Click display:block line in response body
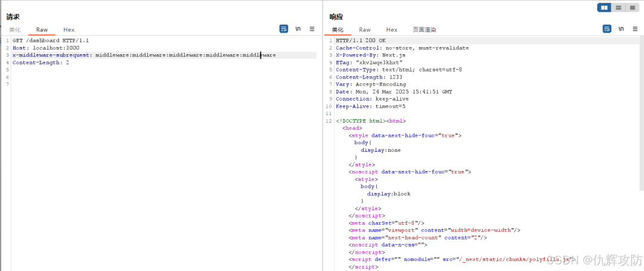 389,194
